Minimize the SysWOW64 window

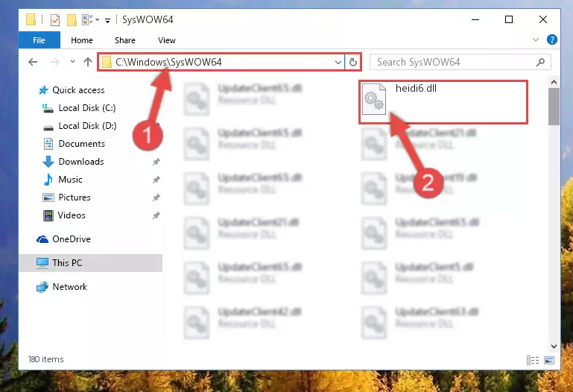[475, 19]
